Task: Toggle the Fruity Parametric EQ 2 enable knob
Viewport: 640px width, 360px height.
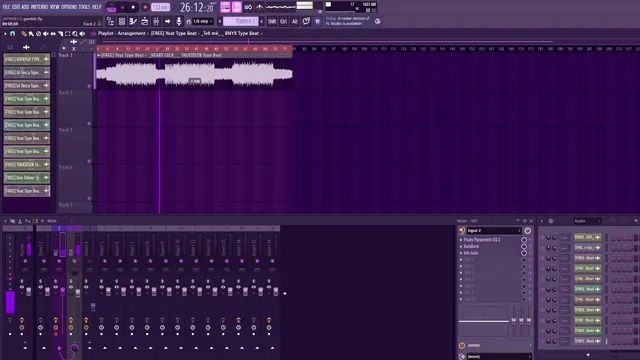Action: (524, 240)
